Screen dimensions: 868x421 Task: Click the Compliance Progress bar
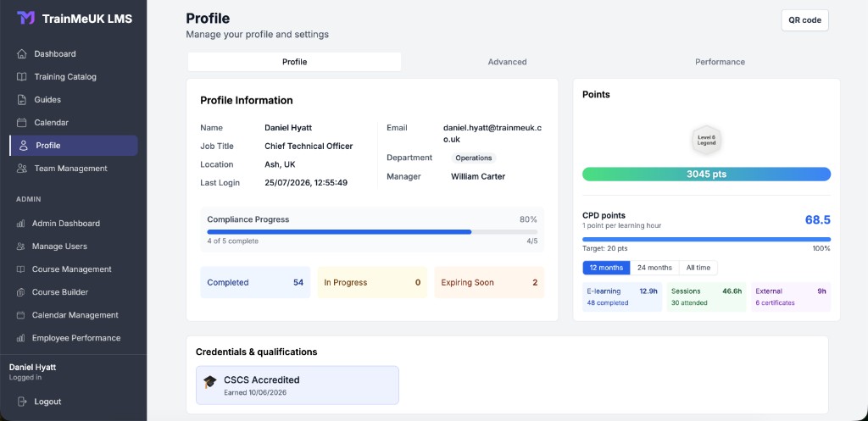372,232
